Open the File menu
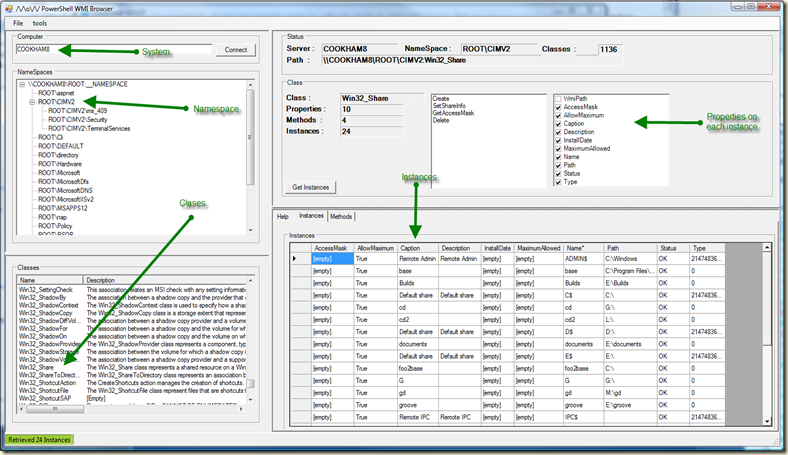The image size is (788, 455). point(18,22)
